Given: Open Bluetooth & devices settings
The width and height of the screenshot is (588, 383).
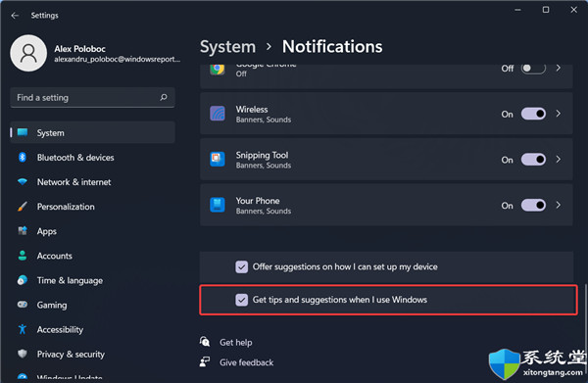Looking at the screenshot, I should pyautogui.click(x=93, y=158).
